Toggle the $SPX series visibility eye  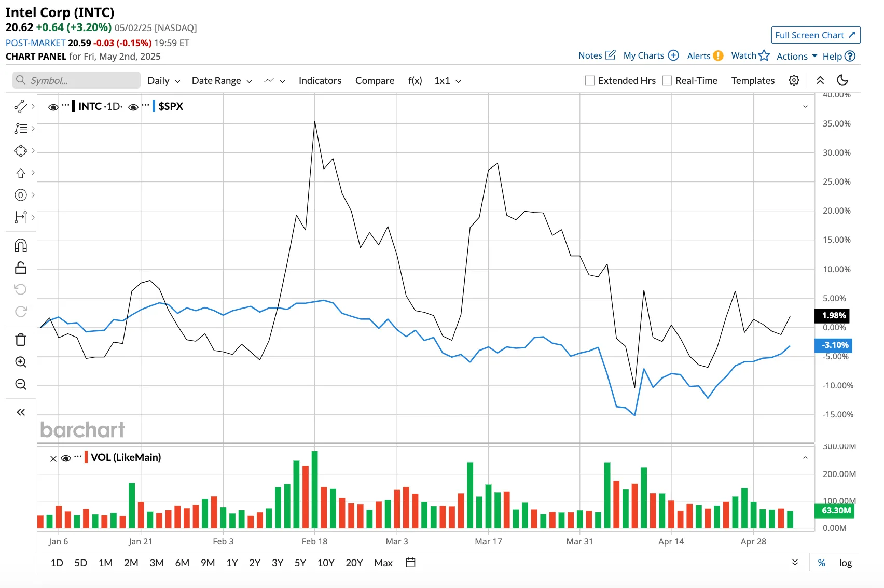133,107
